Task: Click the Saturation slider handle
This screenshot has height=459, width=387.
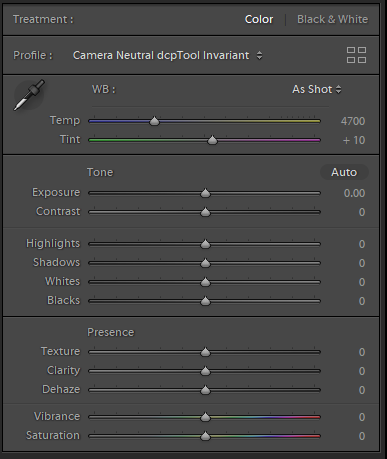Action: coord(205,436)
